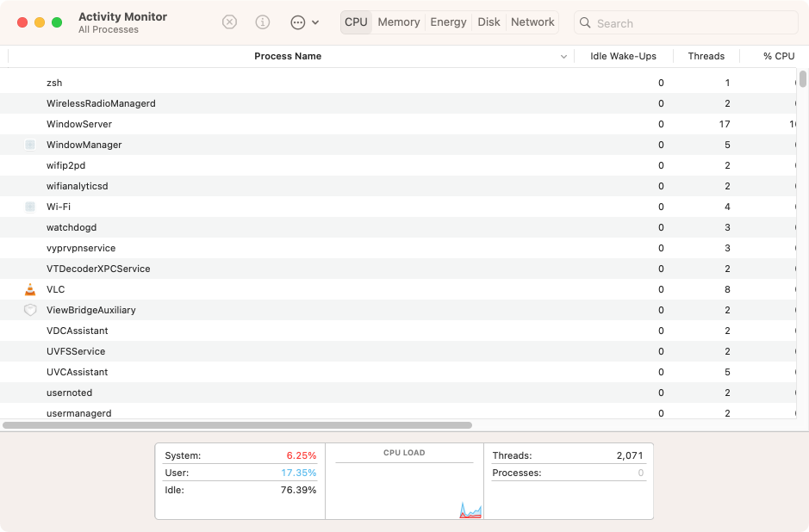Click the Stop process (X) toolbar icon

[229, 22]
